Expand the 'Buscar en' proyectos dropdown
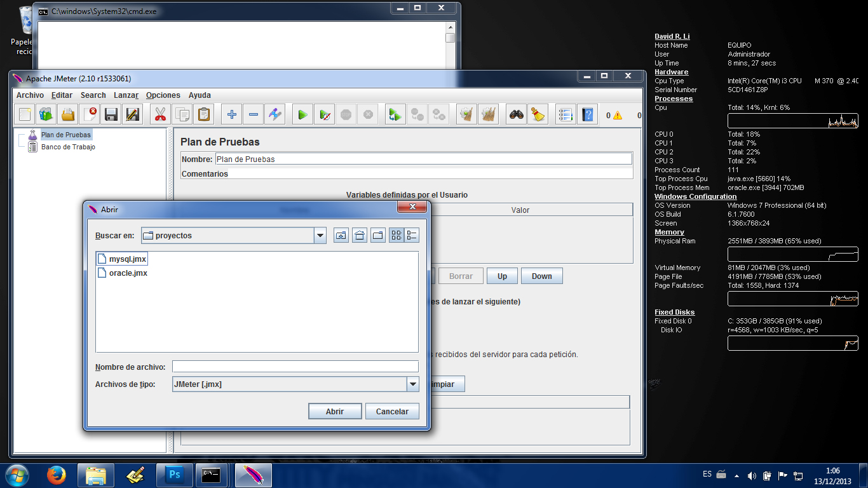868x488 pixels. click(x=320, y=236)
